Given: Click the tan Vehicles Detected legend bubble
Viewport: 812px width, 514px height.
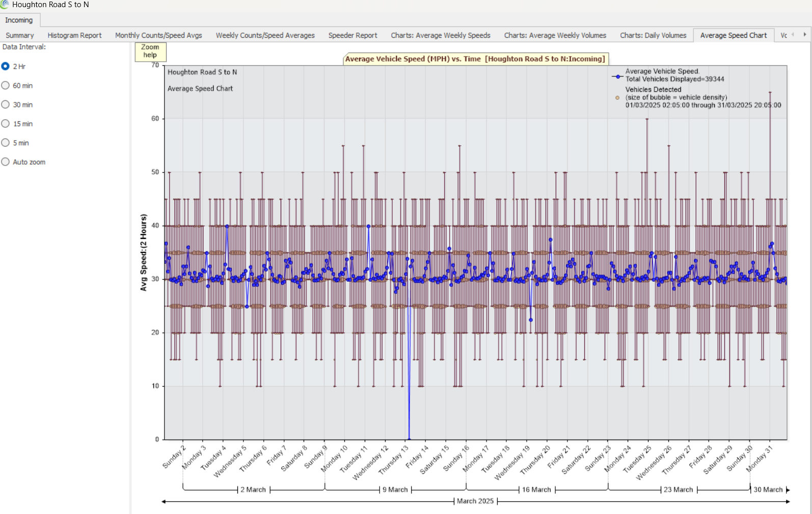Looking at the screenshot, I should [x=617, y=98].
